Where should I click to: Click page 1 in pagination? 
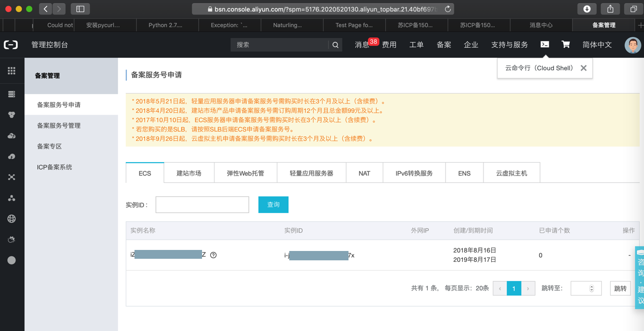(x=514, y=288)
